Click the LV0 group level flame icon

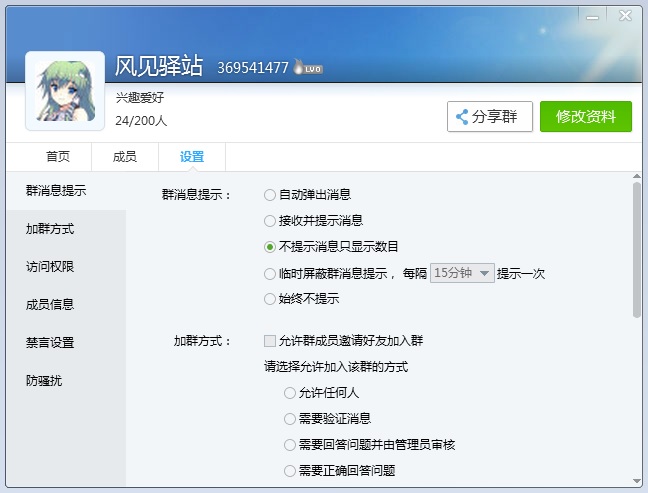coord(308,67)
